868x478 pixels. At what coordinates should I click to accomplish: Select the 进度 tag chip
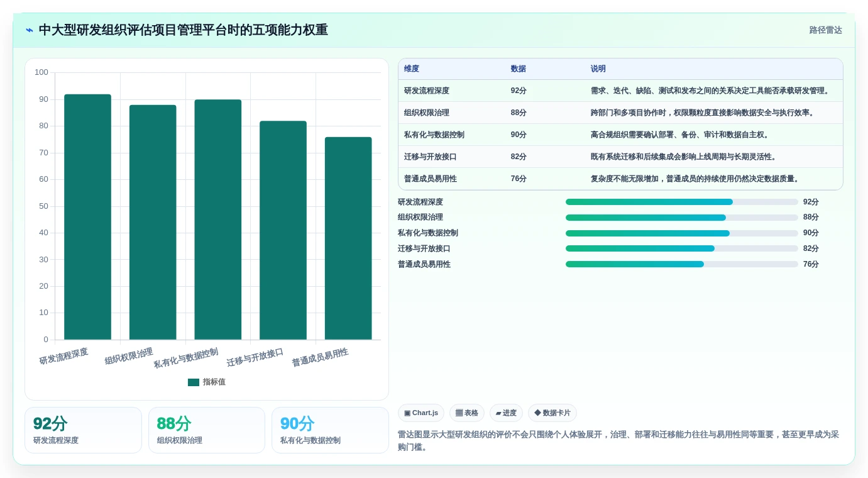pyautogui.click(x=506, y=413)
